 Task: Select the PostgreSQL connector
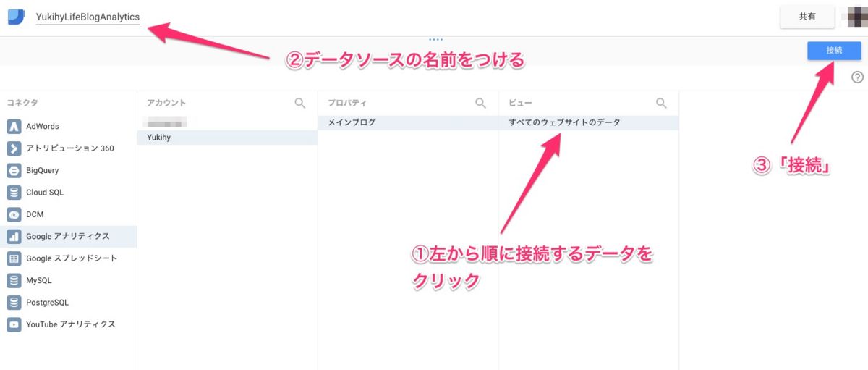(68, 302)
